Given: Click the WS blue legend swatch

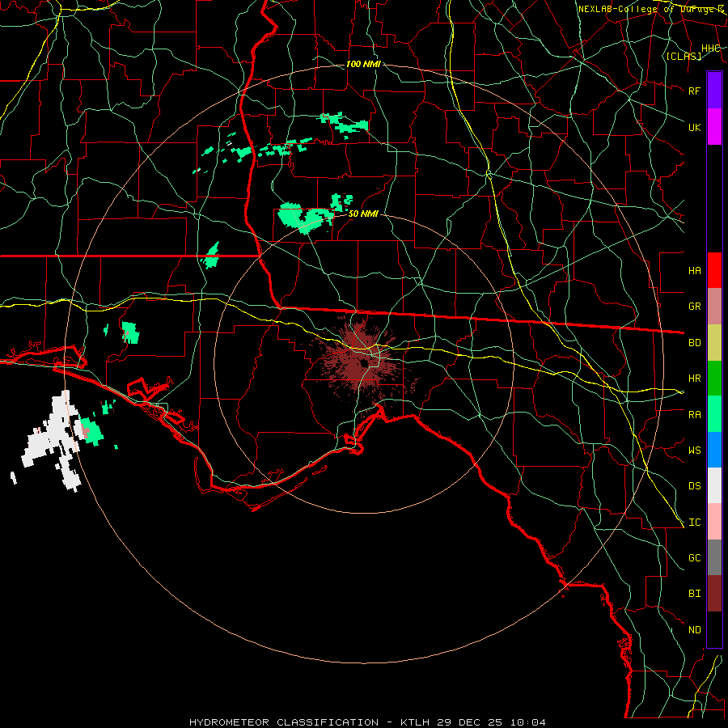Looking at the screenshot, I should point(714,450).
